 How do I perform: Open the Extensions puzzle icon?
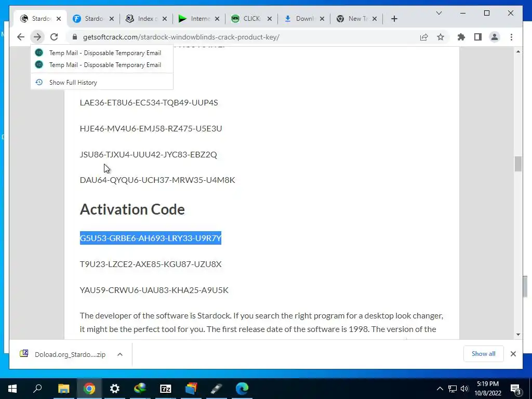pyautogui.click(x=461, y=37)
